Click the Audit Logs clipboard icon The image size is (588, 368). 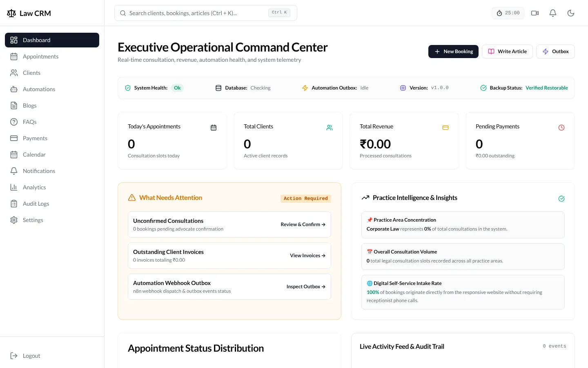14,204
